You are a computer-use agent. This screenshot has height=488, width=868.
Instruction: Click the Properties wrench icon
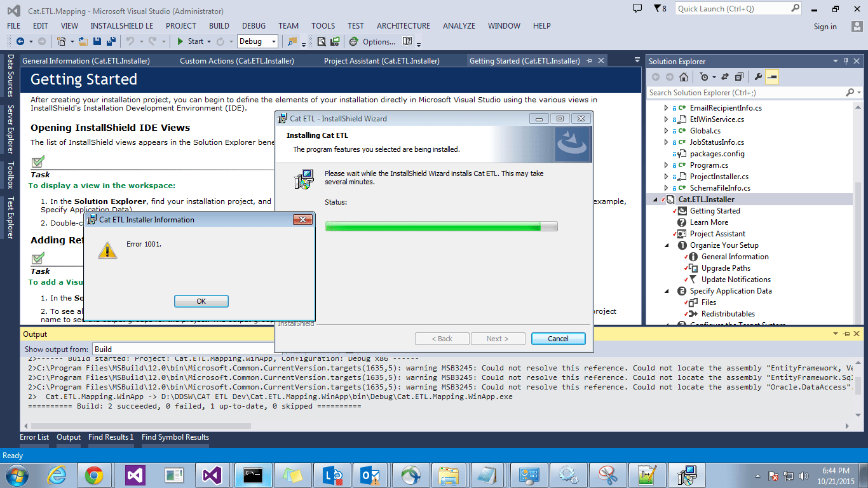click(x=758, y=77)
